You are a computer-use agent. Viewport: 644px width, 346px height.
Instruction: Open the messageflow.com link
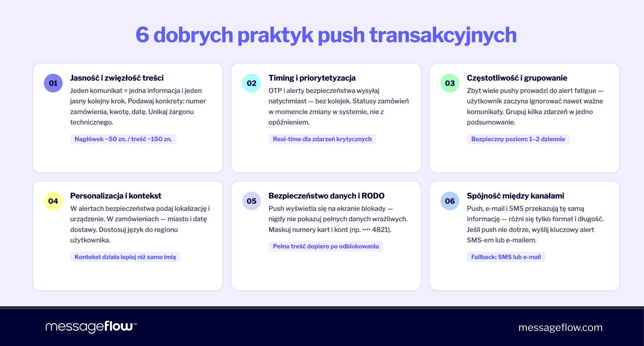(561, 327)
